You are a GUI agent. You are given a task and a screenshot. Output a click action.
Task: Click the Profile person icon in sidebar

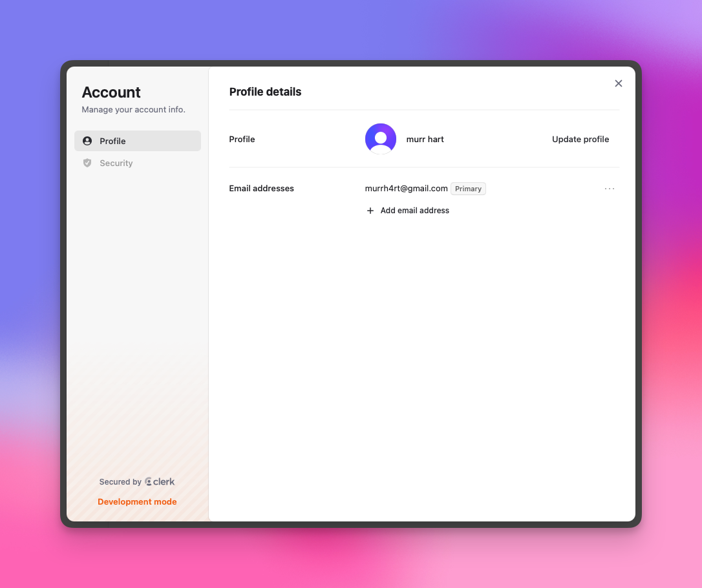point(87,141)
